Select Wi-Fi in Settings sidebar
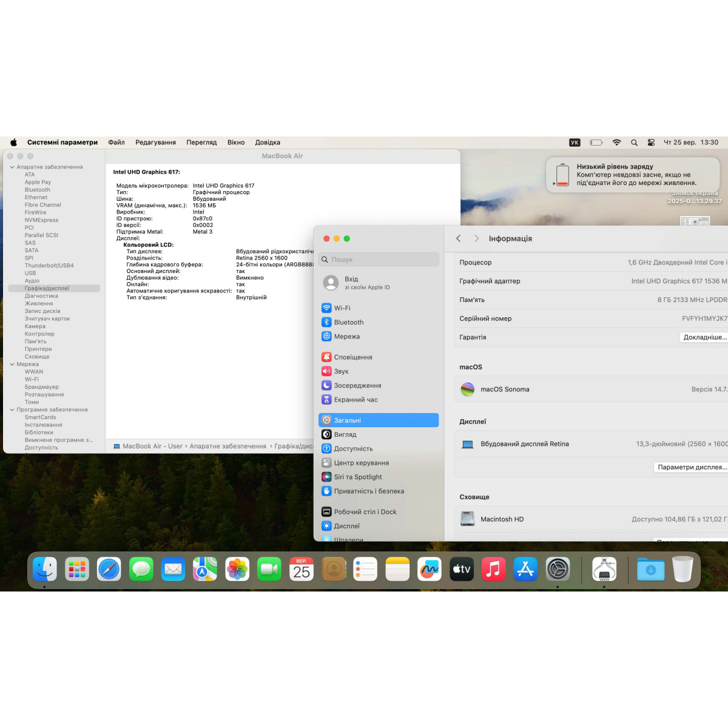This screenshot has height=728, width=728. [x=379, y=308]
